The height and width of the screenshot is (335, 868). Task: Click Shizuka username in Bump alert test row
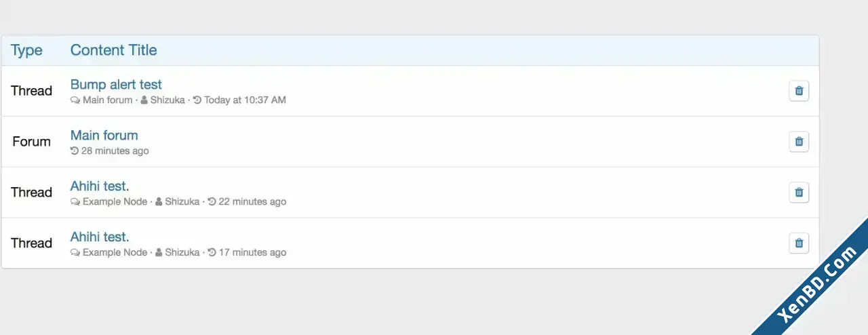pos(167,100)
